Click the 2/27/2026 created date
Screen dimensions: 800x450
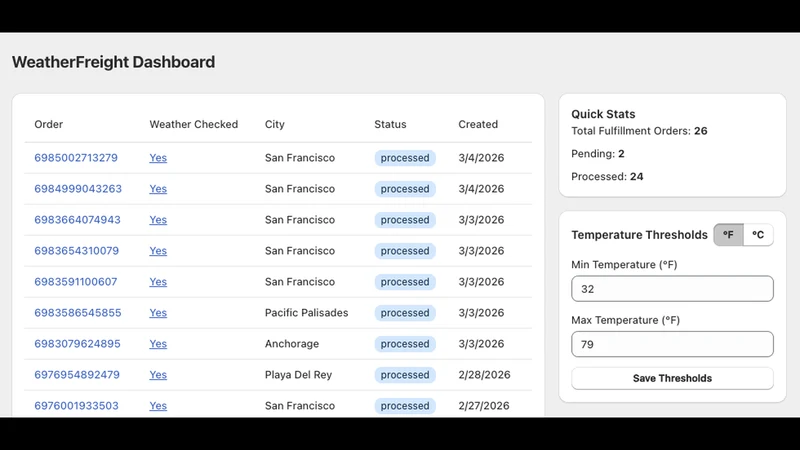click(x=484, y=406)
